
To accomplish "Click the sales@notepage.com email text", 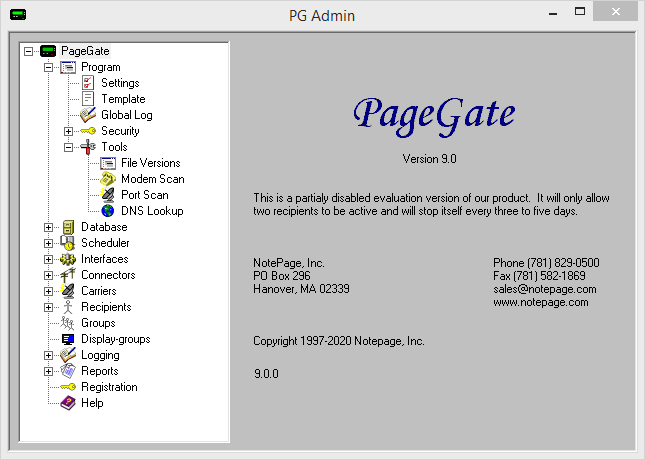I will click(x=545, y=289).
